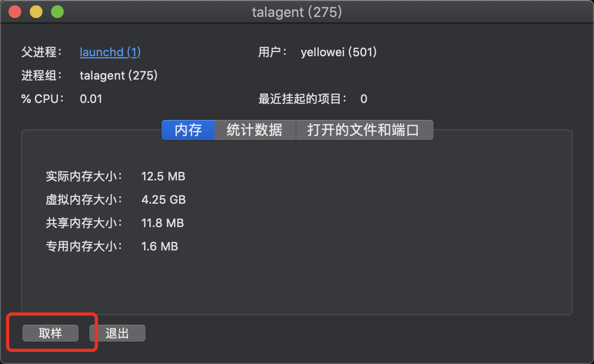Click the yellowei (501) user value
594x364 pixels.
pos(338,52)
